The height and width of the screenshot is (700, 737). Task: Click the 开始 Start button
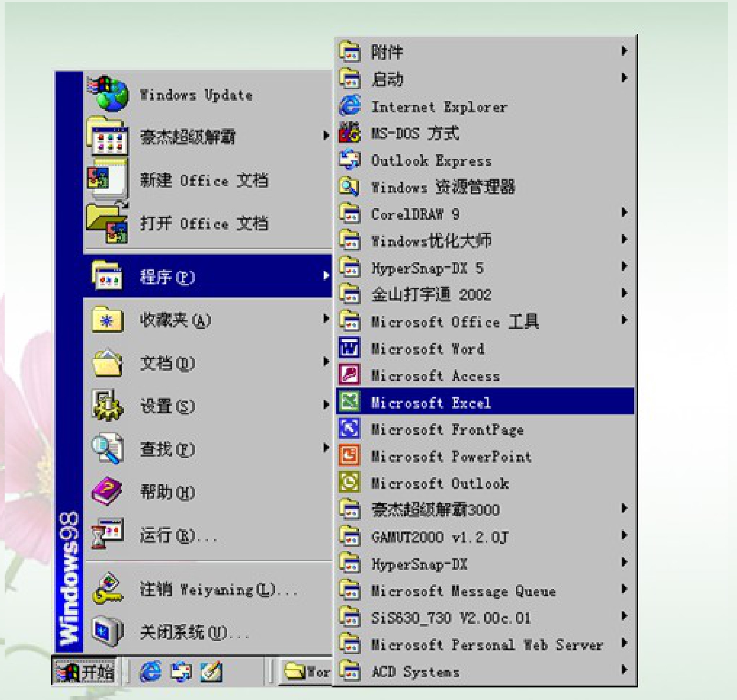pyautogui.click(x=85, y=672)
